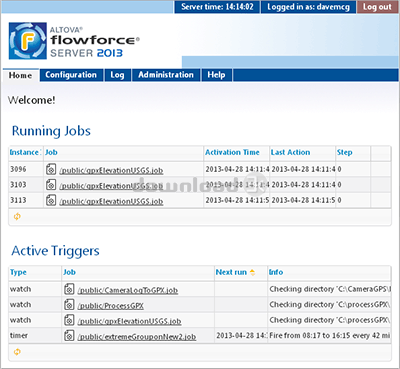The height and width of the screenshot is (369, 400).
Task: Open the Help tab
Action: click(216, 75)
